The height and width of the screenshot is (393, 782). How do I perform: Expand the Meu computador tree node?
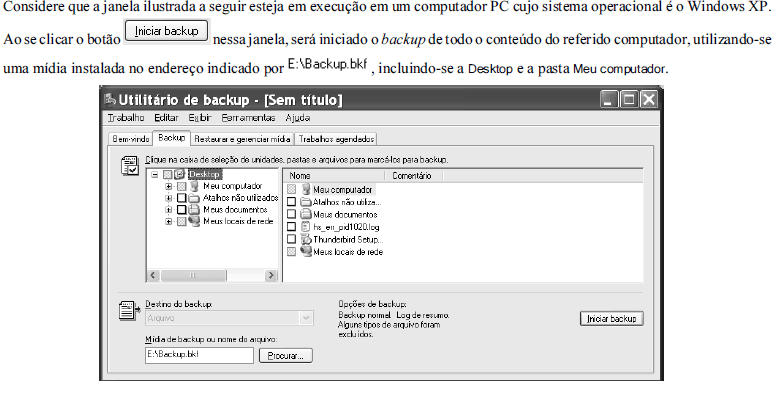(x=169, y=186)
